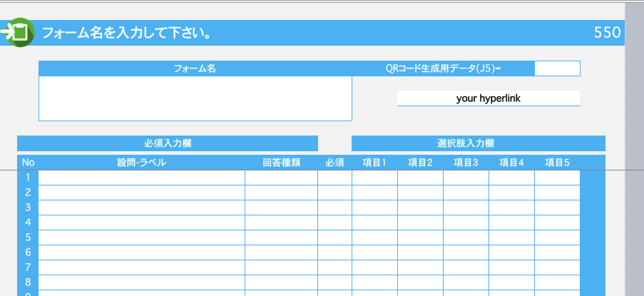Click the 選択肢入力欄 section header
This screenshot has width=644, height=296.
[x=478, y=143]
